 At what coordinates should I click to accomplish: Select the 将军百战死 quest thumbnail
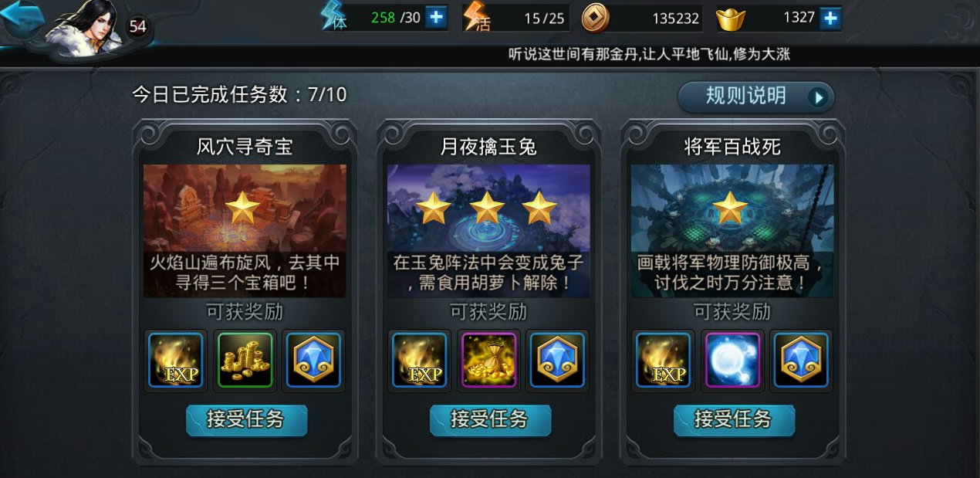732,231
